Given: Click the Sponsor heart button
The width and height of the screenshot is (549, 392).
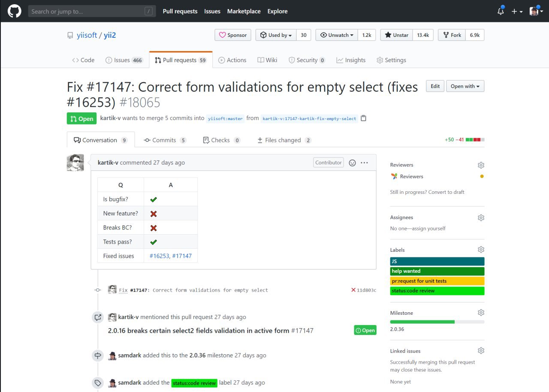Looking at the screenshot, I should pos(233,35).
